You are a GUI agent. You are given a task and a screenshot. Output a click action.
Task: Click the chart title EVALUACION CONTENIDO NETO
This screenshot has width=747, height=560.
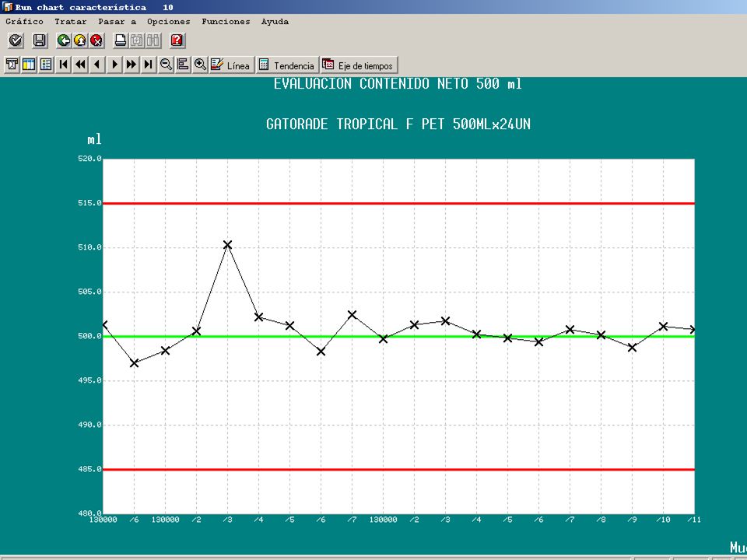[x=398, y=84]
